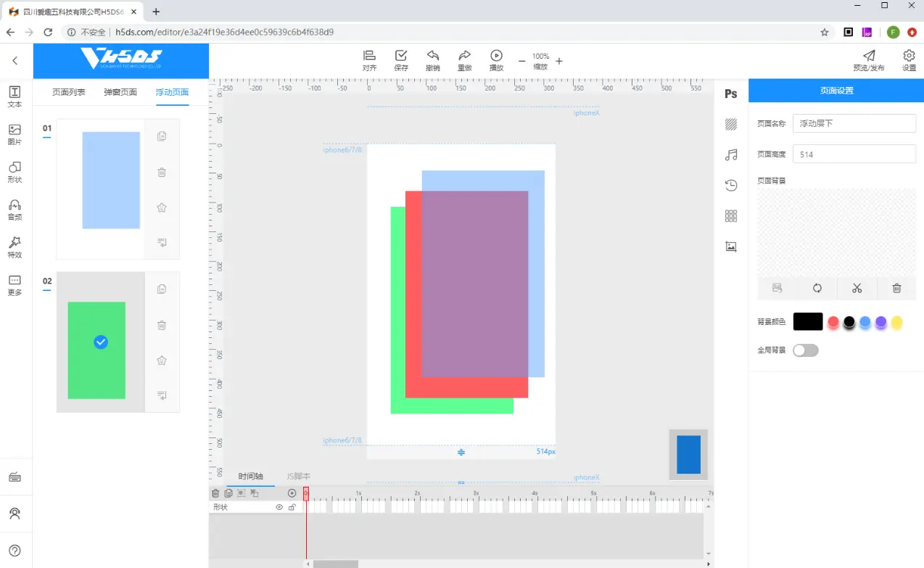The height and width of the screenshot is (568, 924).
Task: Click page 01 insert-below arrow icon
Action: 162,242
